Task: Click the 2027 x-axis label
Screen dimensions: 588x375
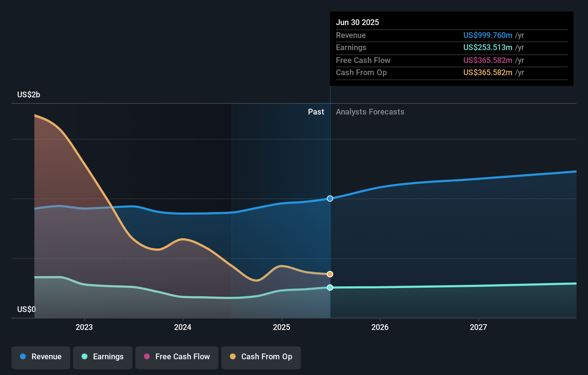Action: (x=478, y=327)
